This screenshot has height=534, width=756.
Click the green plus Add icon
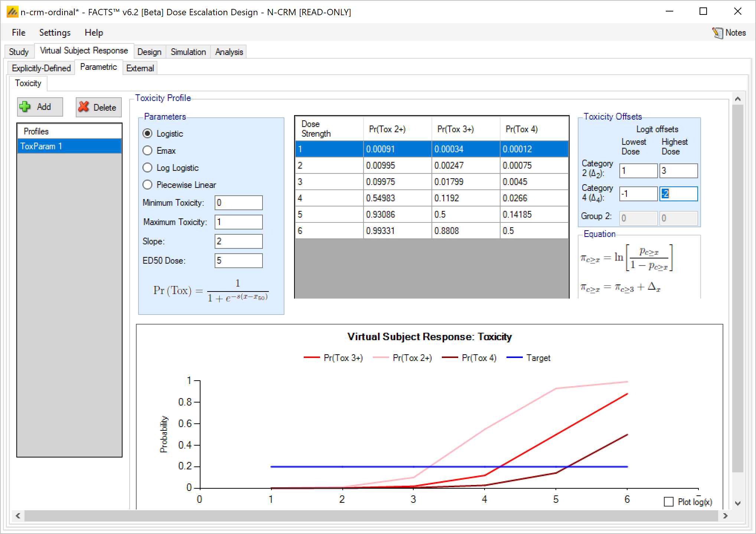coord(25,107)
